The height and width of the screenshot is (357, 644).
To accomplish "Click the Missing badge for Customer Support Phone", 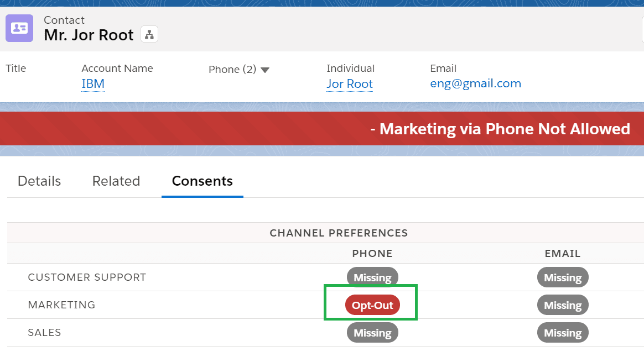I will click(x=372, y=277).
